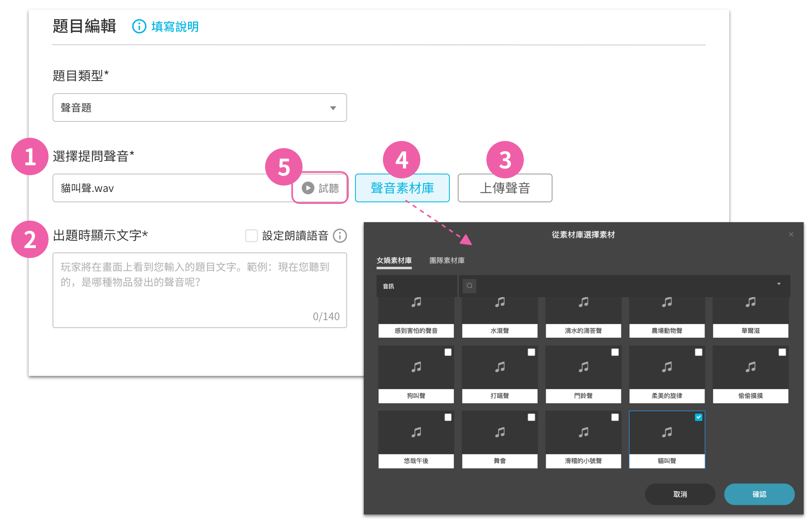The width and height of the screenshot is (812, 524).
Task: Click the 上傳聲音 button
Action: pyautogui.click(x=505, y=188)
